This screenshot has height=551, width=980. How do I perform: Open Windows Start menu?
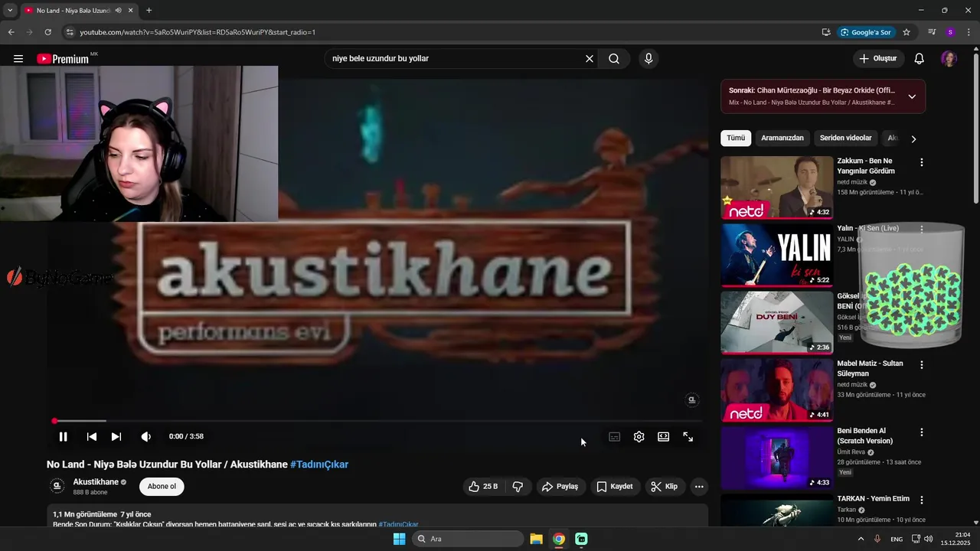399,539
